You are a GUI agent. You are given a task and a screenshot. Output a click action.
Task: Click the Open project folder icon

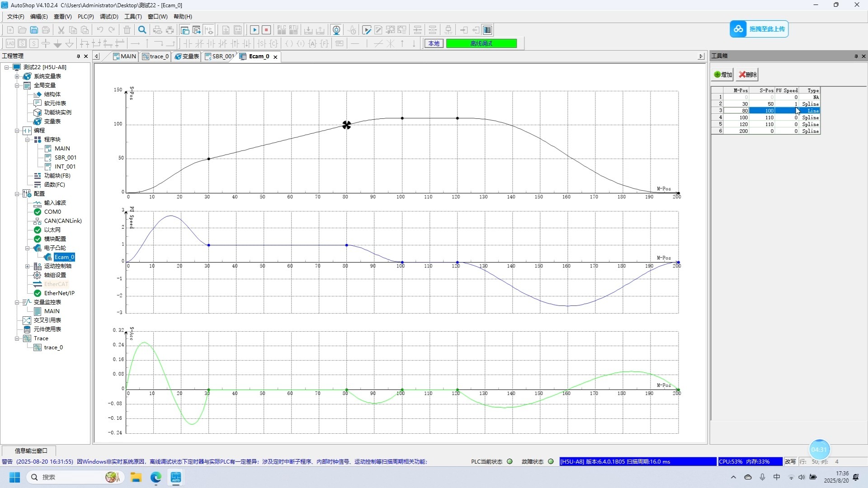(22, 30)
